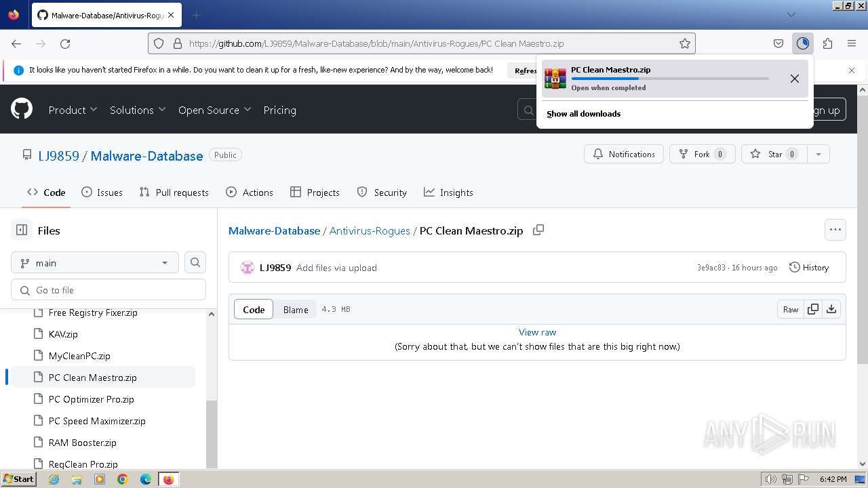Screen dimensions: 868x488
Task: Open Internet Explorer from the taskbar
Action: (54, 479)
